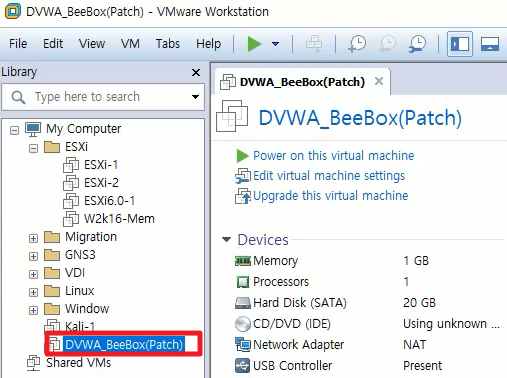Click the Memory value 1 GB
Screen dimensions: 507x378
[416, 261]
